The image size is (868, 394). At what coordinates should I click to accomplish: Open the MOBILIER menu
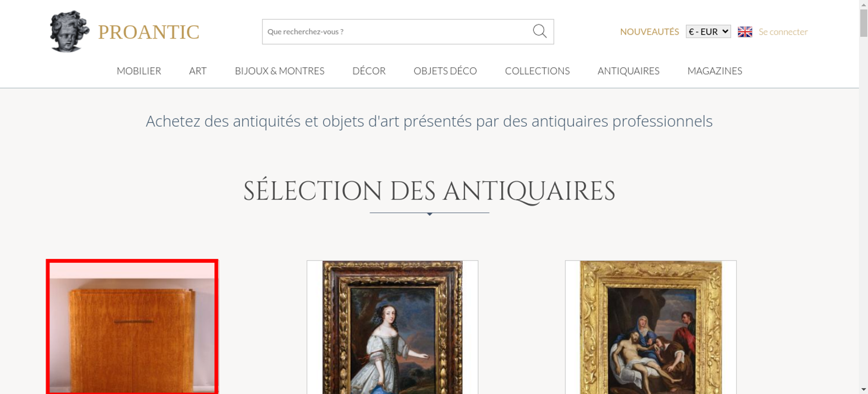coord(139,71)
